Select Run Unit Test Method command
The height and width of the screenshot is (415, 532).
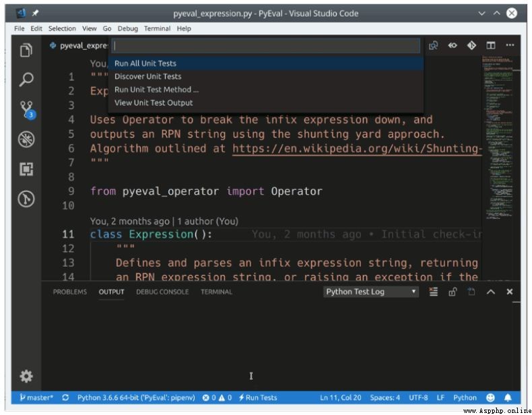click(265, 90)
